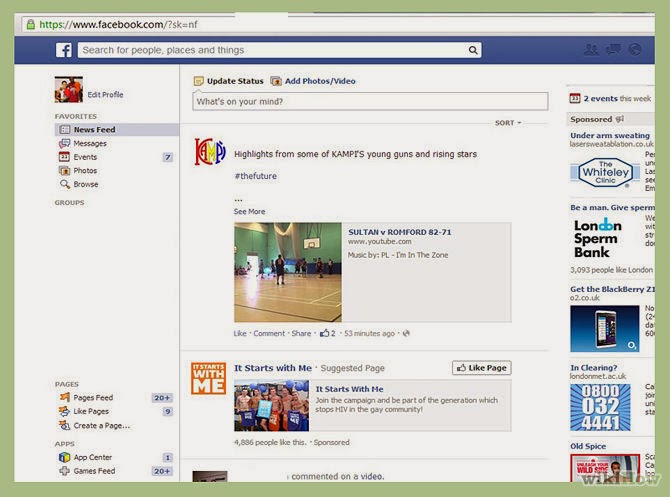
Task: Click the App Center icon
Action: point(65,457)
